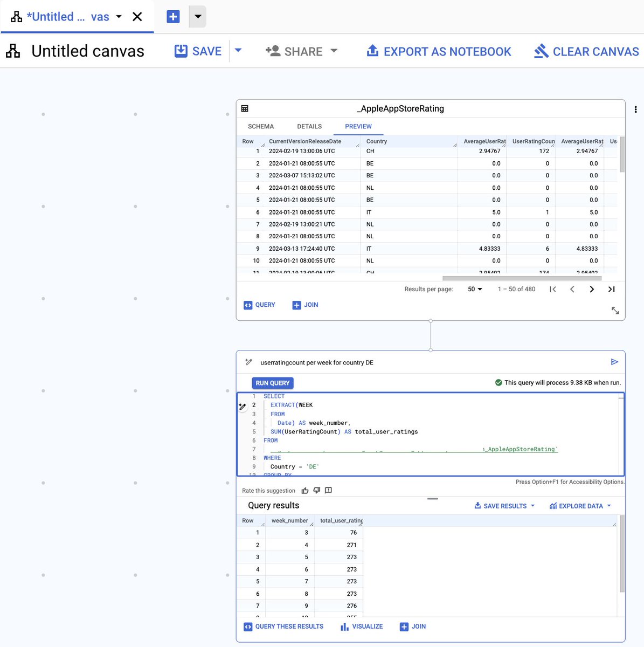Click the canvas icon beside Untitled canvas title
Viewport: 644px width, 647px height.
[13, 51]
